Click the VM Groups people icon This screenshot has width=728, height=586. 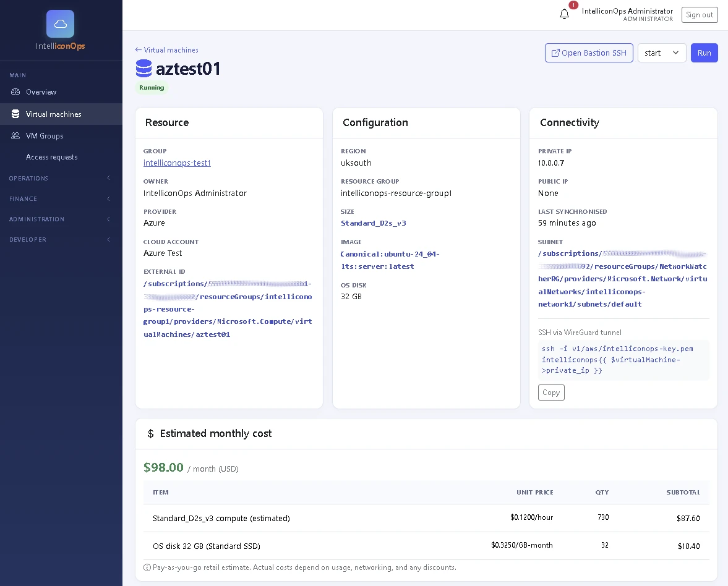point(15,135)
